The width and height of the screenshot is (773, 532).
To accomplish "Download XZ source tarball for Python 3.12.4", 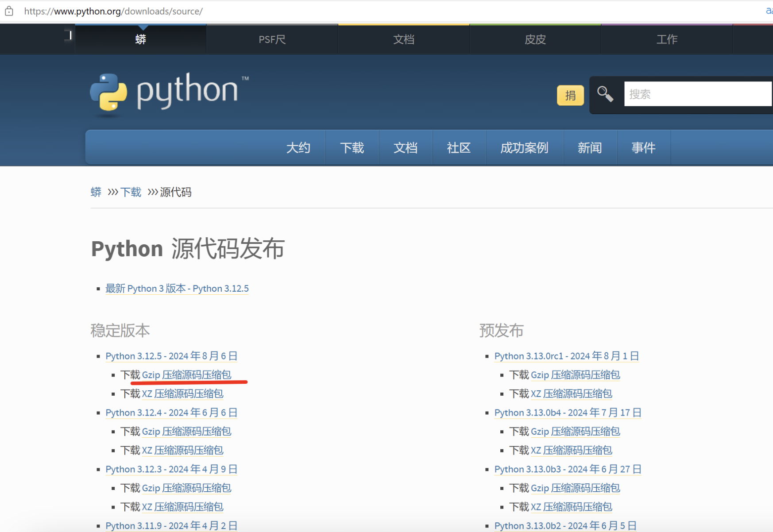I will pos(182,450).
